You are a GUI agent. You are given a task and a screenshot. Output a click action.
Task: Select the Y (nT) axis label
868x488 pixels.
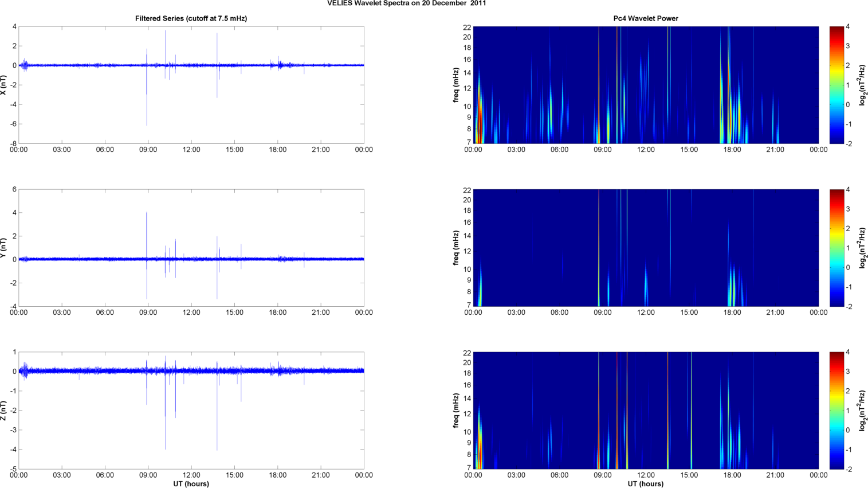pos(4,248)
